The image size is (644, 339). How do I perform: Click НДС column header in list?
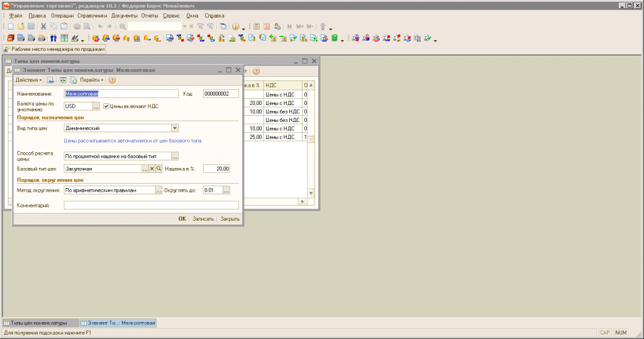coord(282,85)
